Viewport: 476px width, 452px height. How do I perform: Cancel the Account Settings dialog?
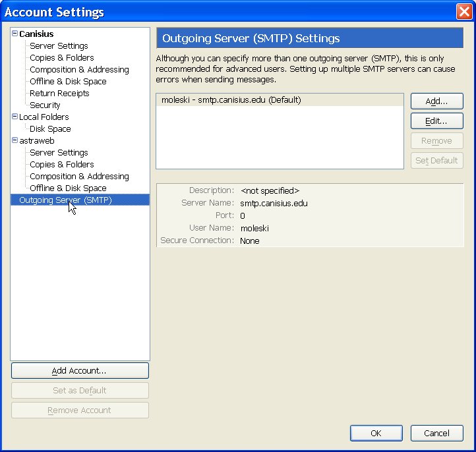tap(437, 433)
